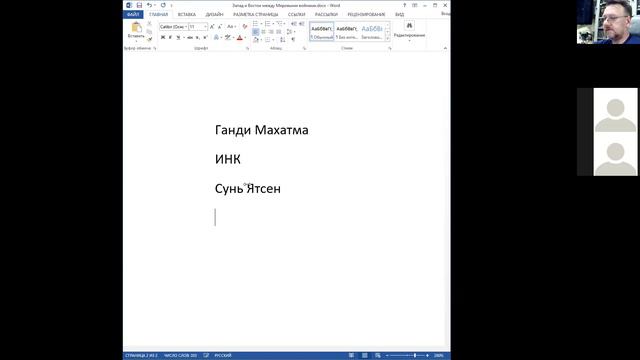Apply superscript formatting

tap(205, 38)
